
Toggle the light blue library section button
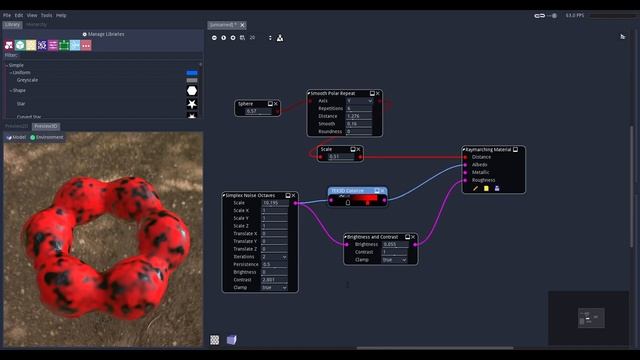click(75, 45)
